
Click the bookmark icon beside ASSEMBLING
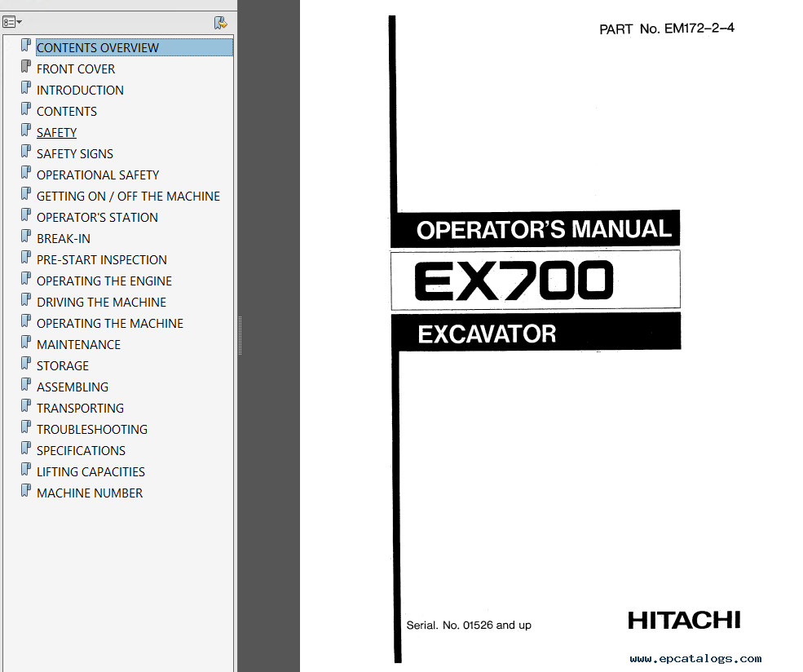point(25,385)
